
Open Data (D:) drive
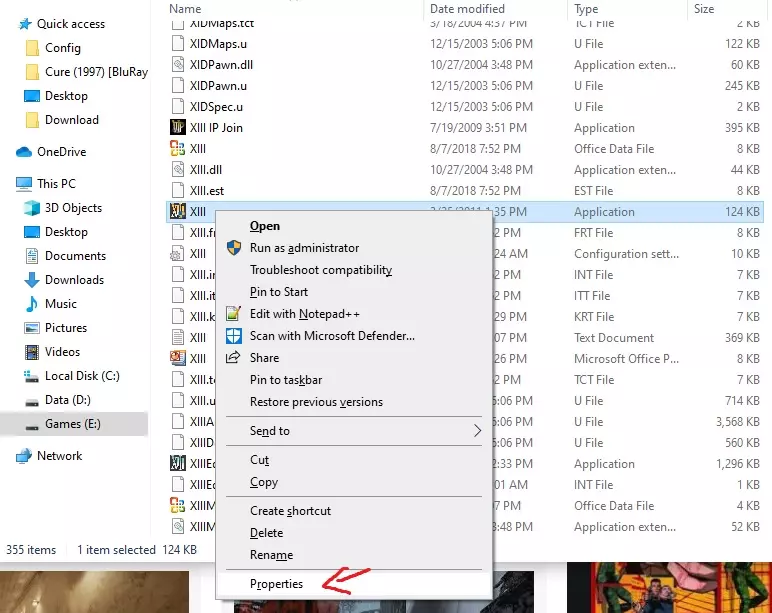tap(67, 400)
